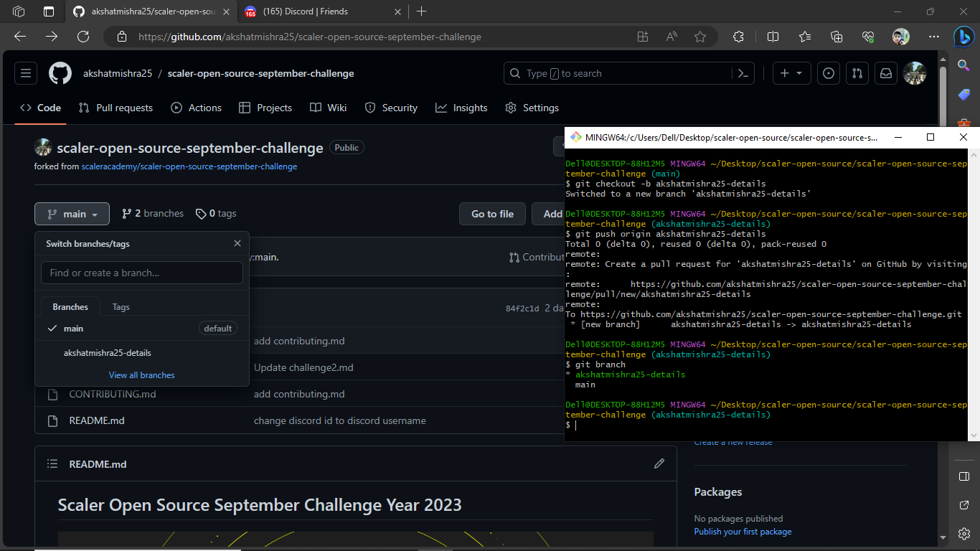The image size is (980, 551).
Task: Open the GitHub notifications inbox
Action: pyautogui.click(x=885, y=73)
